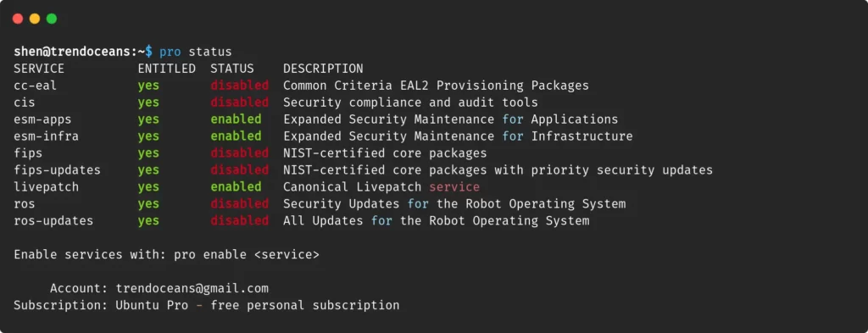Click the red close window button
This screenshot has width=868, height=333.
18,19
